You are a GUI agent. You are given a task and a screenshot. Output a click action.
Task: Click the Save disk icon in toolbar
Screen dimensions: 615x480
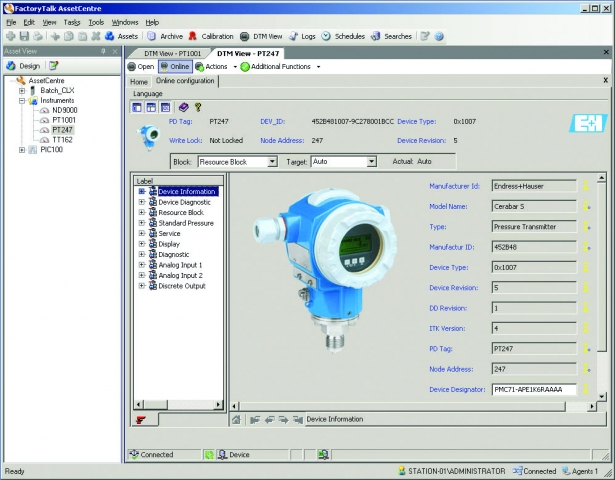coord(24,36)
